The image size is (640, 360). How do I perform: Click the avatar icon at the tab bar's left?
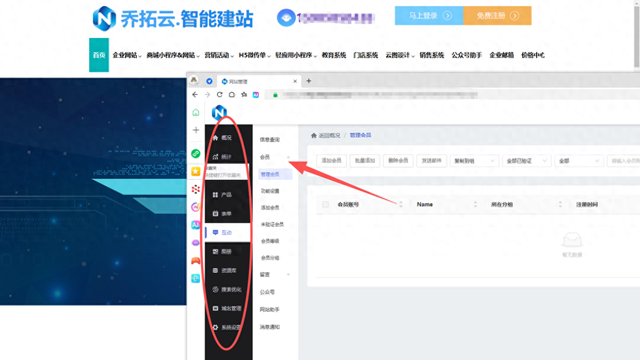pyautogui.click(x=194, y=80)
